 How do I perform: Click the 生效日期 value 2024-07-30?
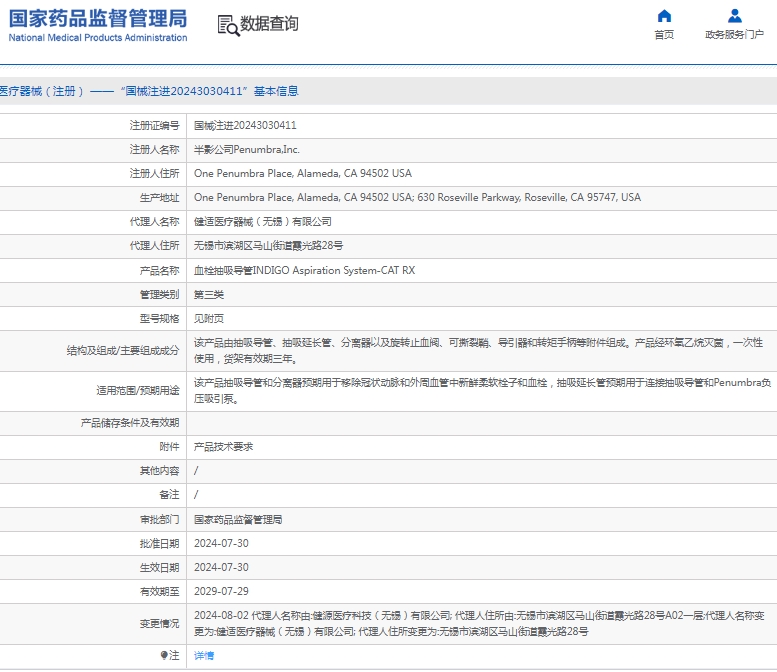(x=221, y=567)
